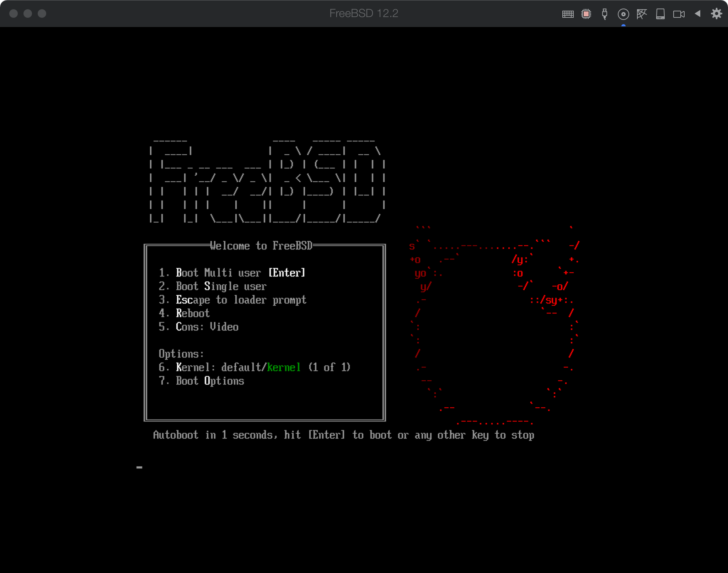Click the CD/DVD disc icon
The height and width of the screenshot is (573, 728).
click(623, 14)
